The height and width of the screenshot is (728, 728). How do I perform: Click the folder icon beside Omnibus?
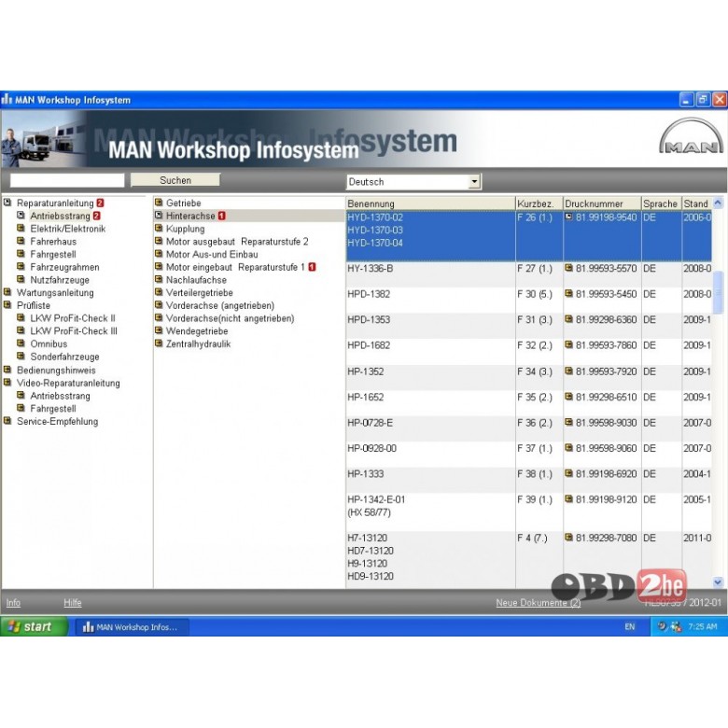click(x=21, y=343)
